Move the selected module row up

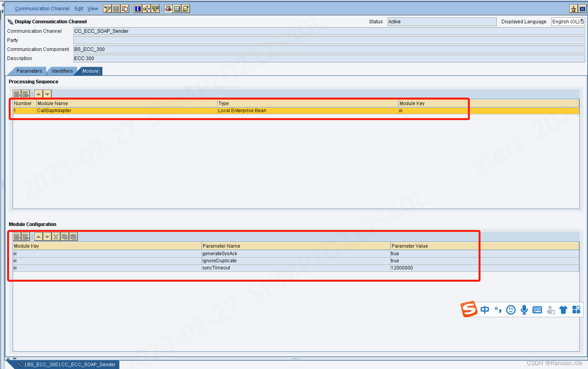(x=38, y=94)
